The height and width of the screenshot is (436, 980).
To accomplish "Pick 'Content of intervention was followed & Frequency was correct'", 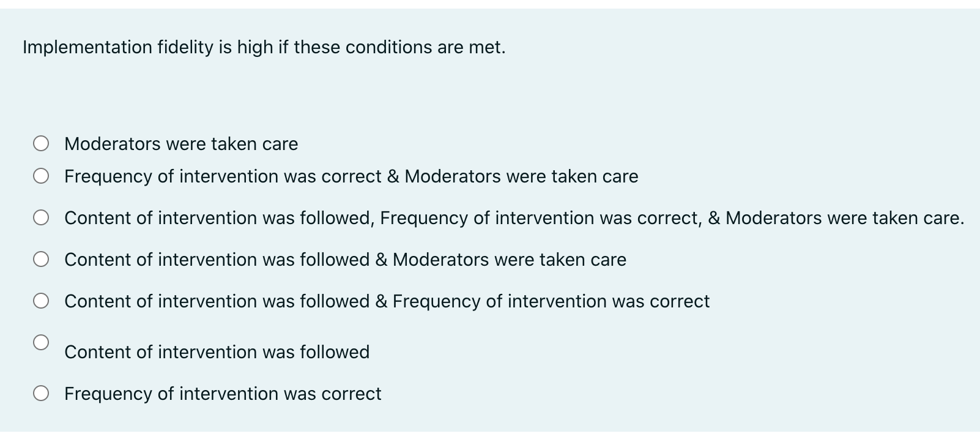I will [42, 300].
